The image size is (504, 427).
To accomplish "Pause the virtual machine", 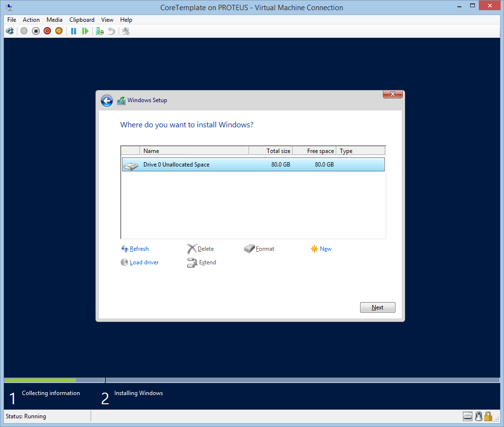I will 74,31.
